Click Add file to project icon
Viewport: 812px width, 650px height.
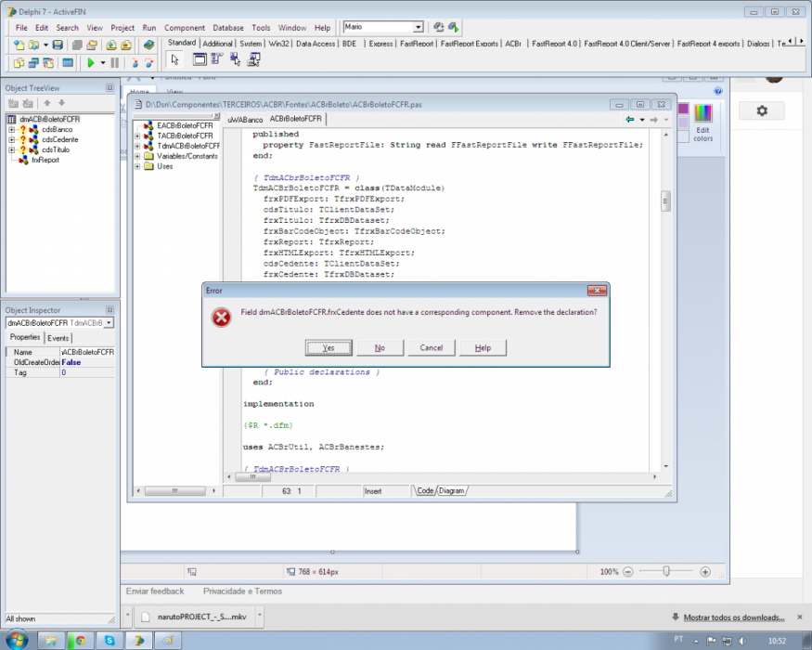point(111,45)
